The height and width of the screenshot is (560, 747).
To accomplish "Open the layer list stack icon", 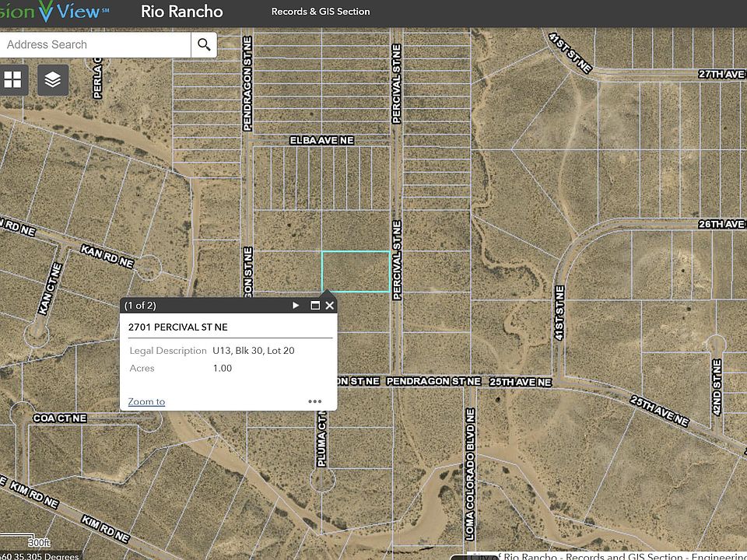I will pos(53,79).
